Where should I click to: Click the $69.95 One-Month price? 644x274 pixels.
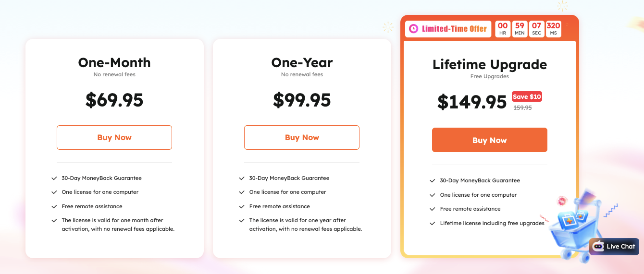coord(114,100)
